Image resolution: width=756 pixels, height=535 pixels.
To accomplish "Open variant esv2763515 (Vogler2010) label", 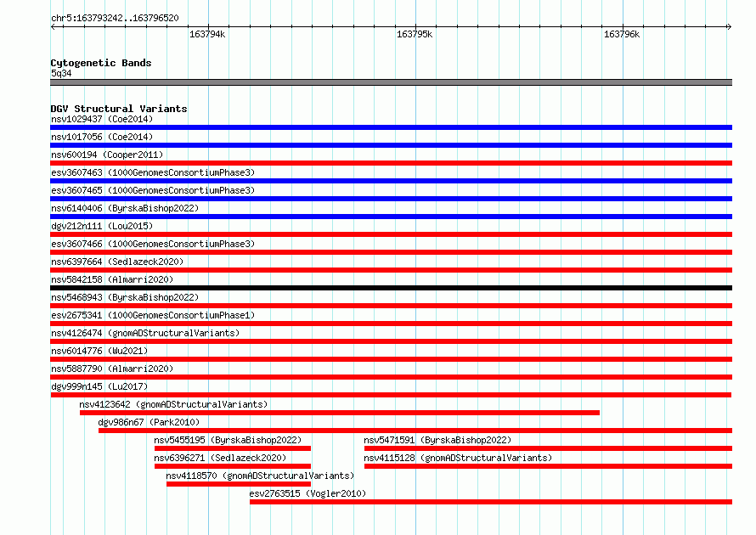I will click(307, 493).
